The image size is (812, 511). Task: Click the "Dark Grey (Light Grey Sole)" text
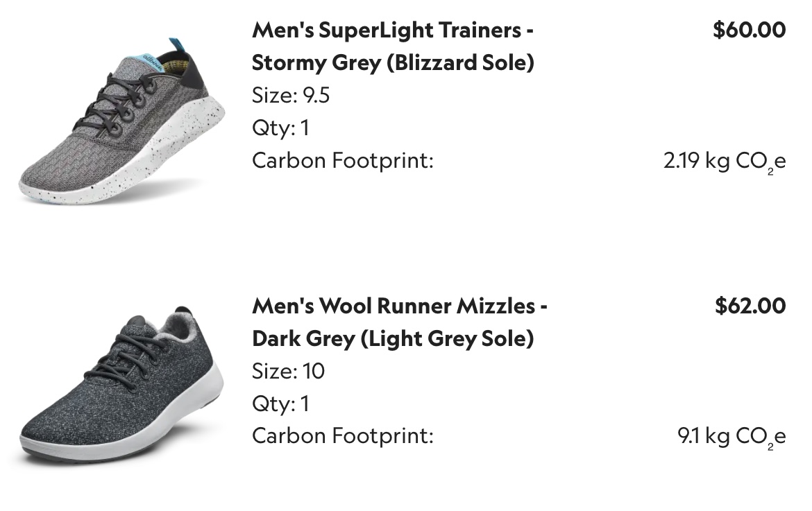tap(392, 339)
